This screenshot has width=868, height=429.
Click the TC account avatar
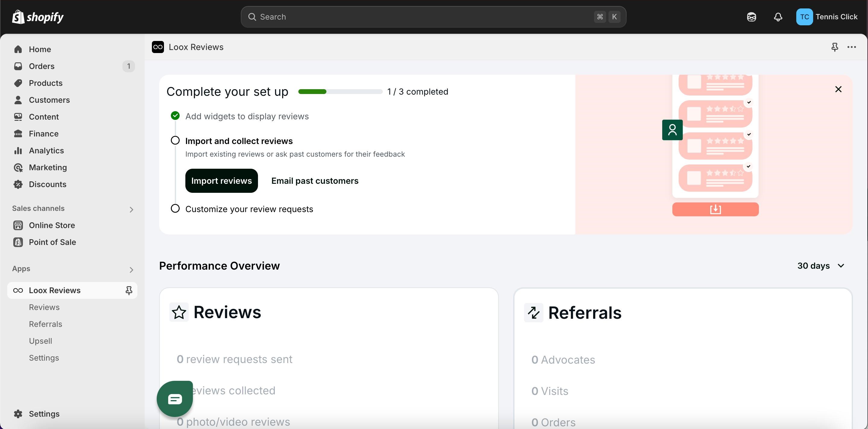coord(804,17)
